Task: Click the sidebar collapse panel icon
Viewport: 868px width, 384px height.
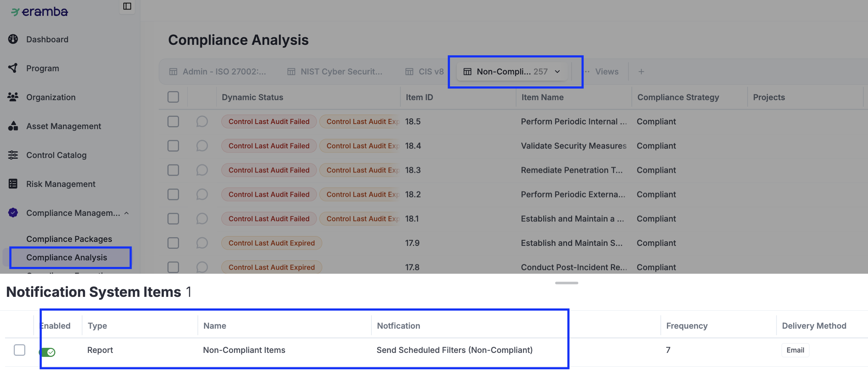Action: pos(127,6)
